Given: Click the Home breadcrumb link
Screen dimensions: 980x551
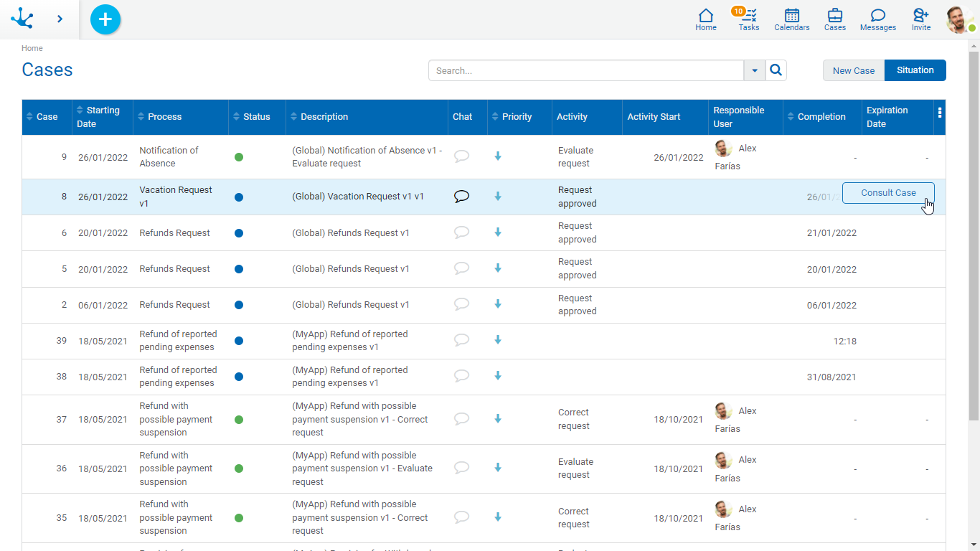Looking at the screenshot, I should coord(32,48).
